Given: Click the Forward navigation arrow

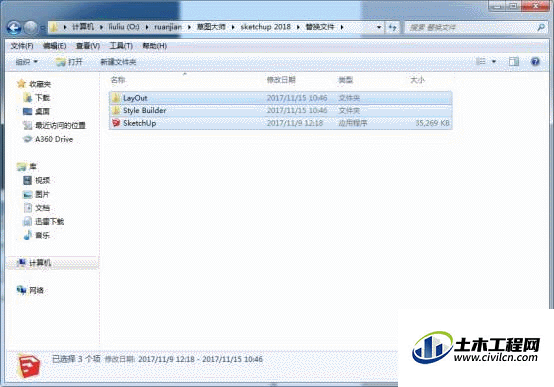Looking at the screenshot, I should pos(30,28).
